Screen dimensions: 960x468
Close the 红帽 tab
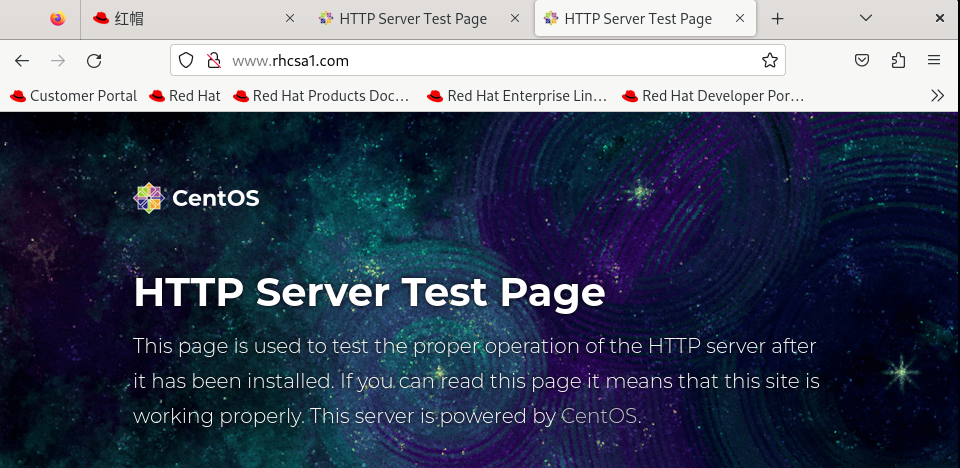[x=290, y=19]
